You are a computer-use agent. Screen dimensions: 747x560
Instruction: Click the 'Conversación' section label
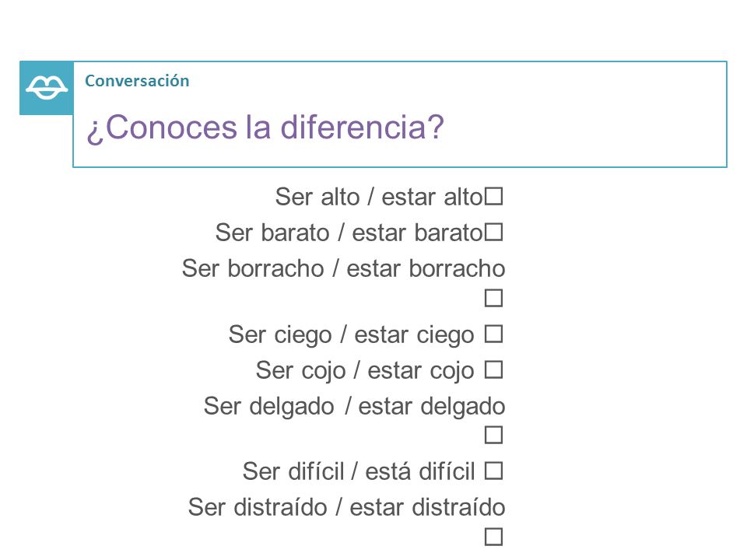[137, 81]
